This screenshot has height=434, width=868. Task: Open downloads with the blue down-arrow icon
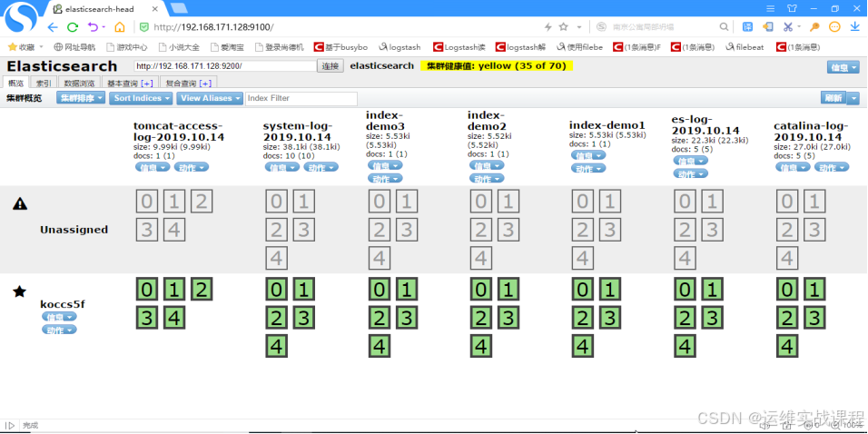click(x=854, y=26)
